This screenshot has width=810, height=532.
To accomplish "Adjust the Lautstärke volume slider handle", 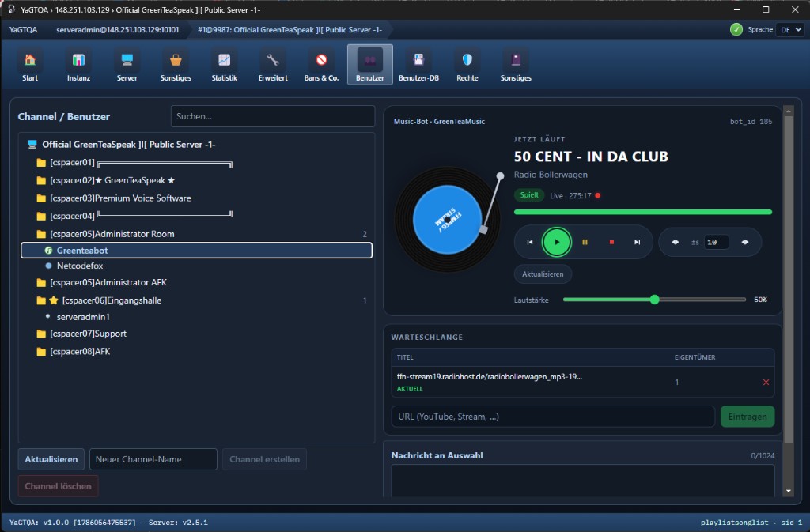I will [x=654, y=300].
